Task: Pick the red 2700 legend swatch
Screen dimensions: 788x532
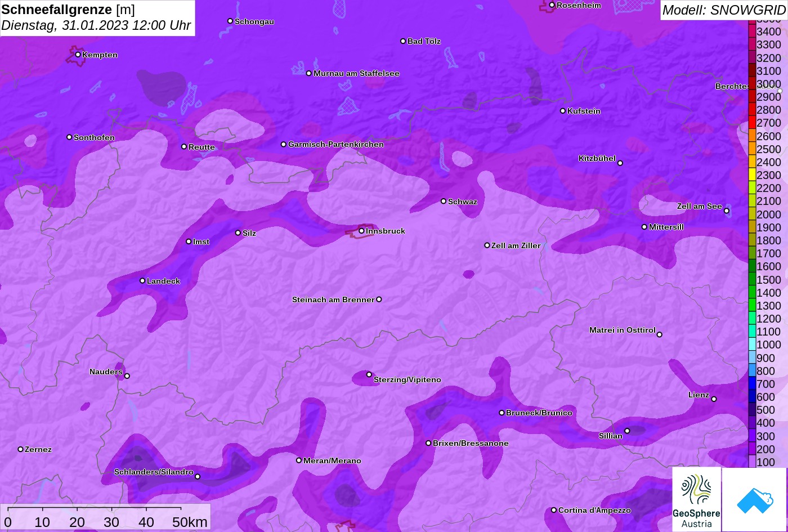Action: tap(752, 123)
